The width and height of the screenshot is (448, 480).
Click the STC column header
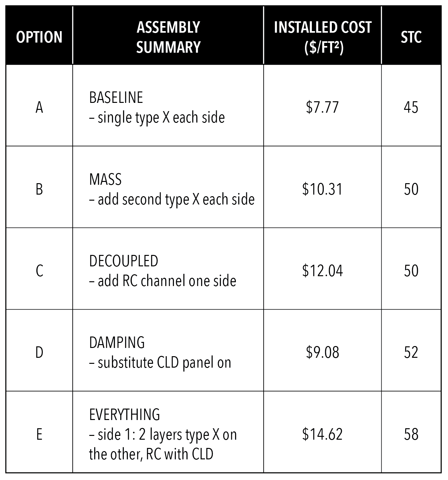pyautogui.click(x=411, y=37)
